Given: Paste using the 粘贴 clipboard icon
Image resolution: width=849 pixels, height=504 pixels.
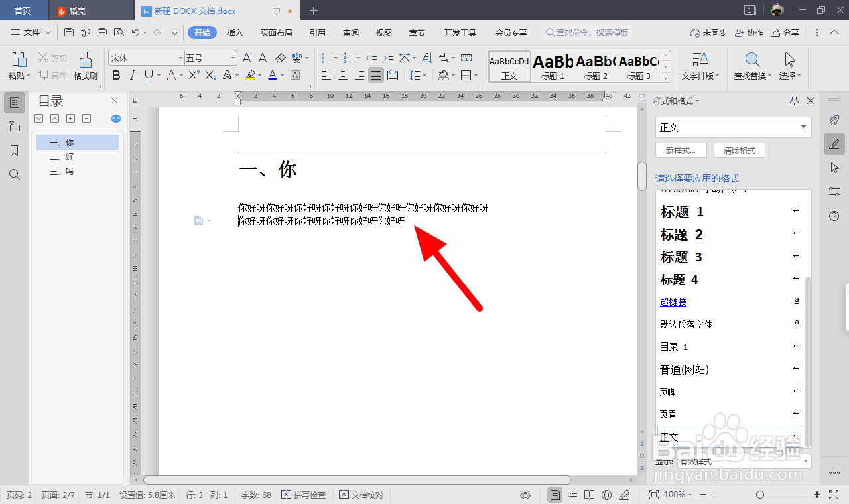Looking at the screenshot, I should [19, 60].
